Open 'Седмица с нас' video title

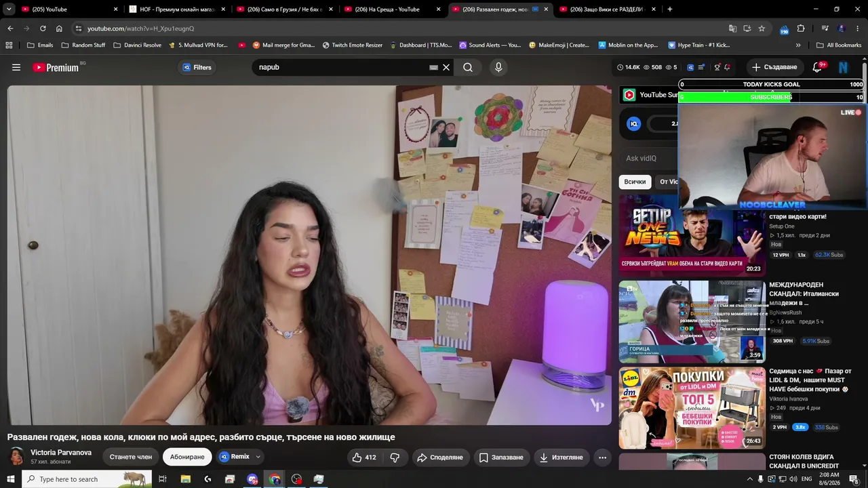pyautogui.click(x=810, y=380)
